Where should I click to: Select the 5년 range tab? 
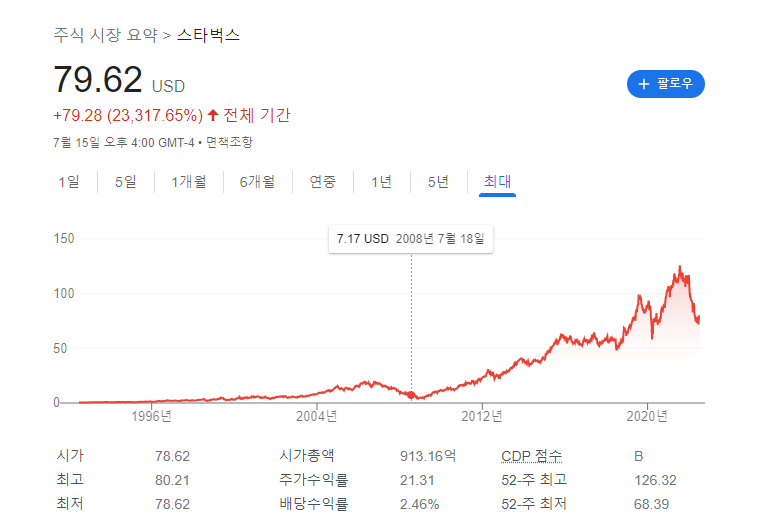click(438, 182)
